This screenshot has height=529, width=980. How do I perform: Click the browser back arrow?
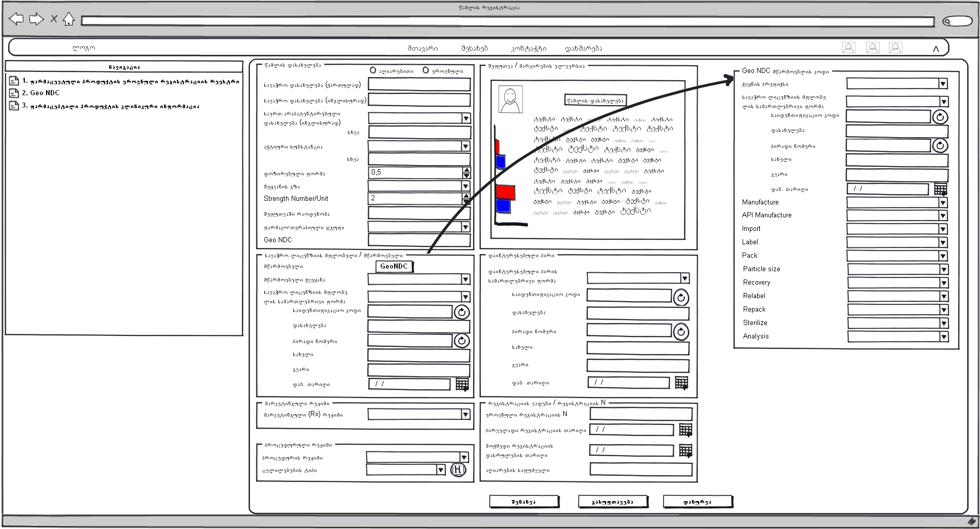pos(17,20)
